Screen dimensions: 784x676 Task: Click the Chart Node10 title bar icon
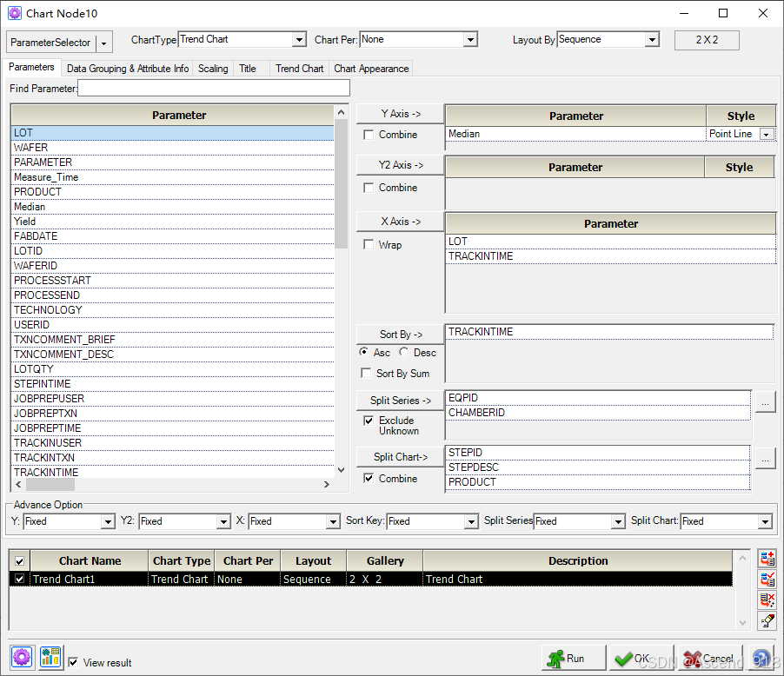(x=13, y=13)
